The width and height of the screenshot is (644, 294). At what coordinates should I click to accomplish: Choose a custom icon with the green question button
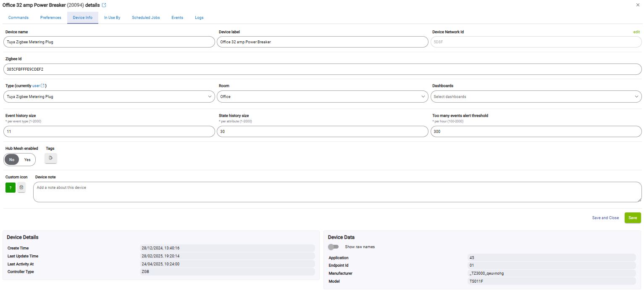(11, 188)
